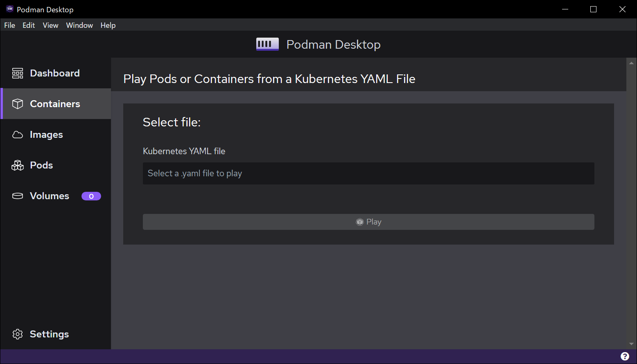This screenshot has height=364, width=637.
Task: Open the Help menu
Action: [x=108, y=25]
